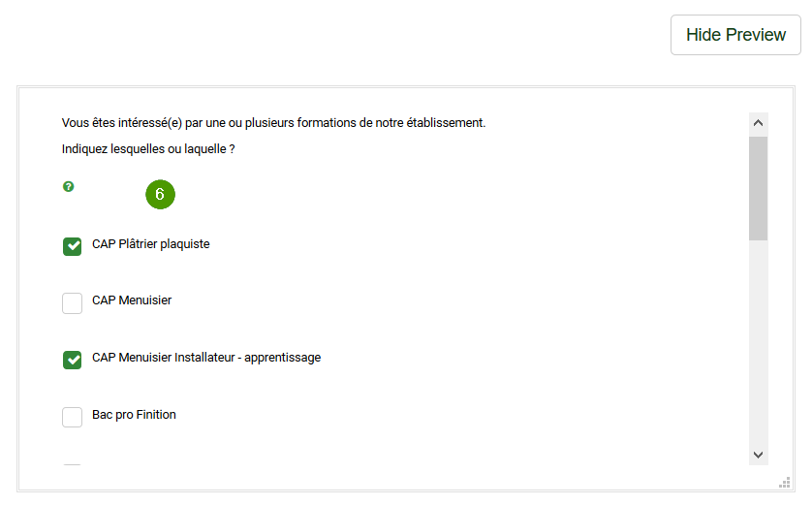This screenshot has width=812, height=505.
Task: Tick the Bac pro Finition checkbox
Action: click(73, 417)
